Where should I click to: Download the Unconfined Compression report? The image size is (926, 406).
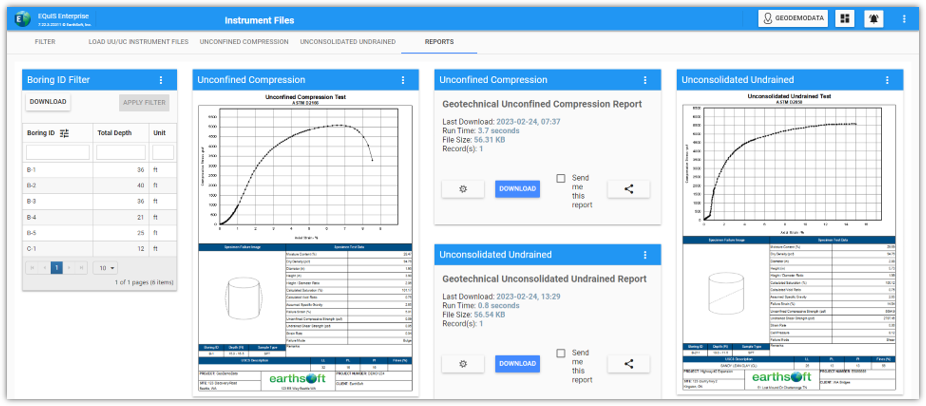[517, 189]
